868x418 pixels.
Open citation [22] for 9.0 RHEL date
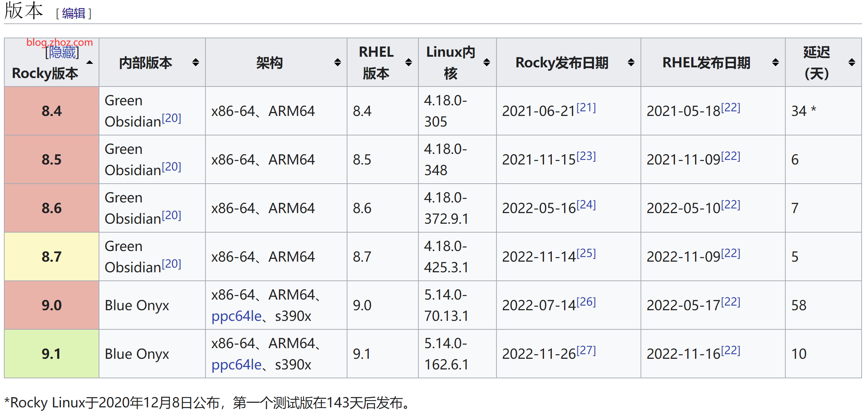(731, 302)
